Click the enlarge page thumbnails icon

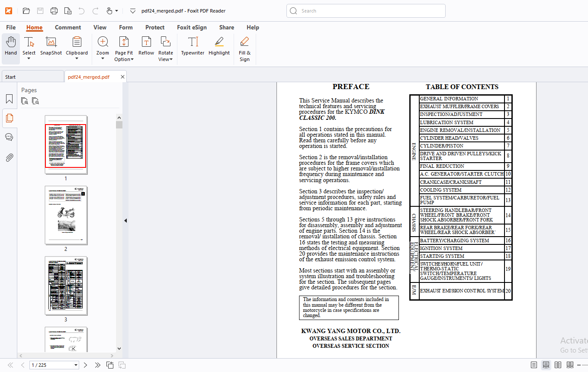[x=25, y=101]
